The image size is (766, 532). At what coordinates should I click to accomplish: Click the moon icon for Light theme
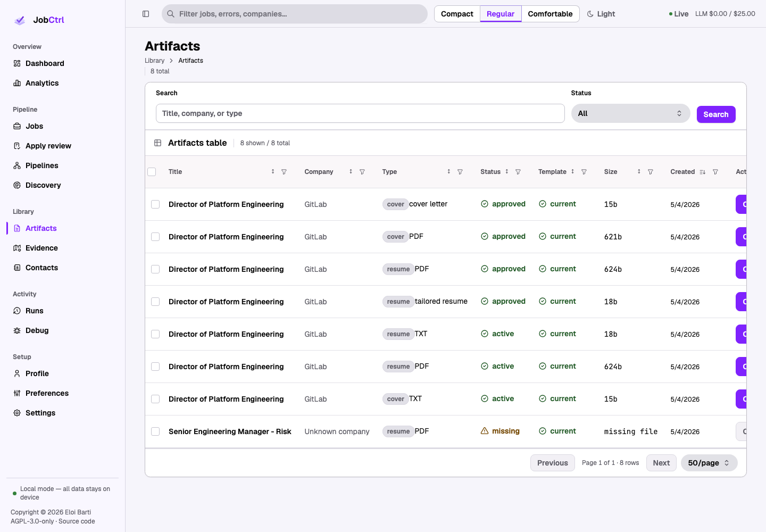point(590,14)
